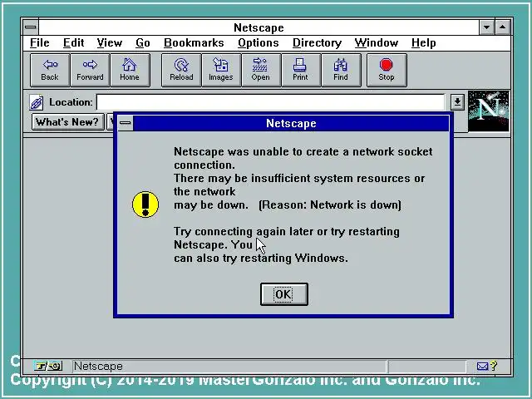Click the security key icon in status bar
This screenshot has width=532, height=399.
pos(48,366)
